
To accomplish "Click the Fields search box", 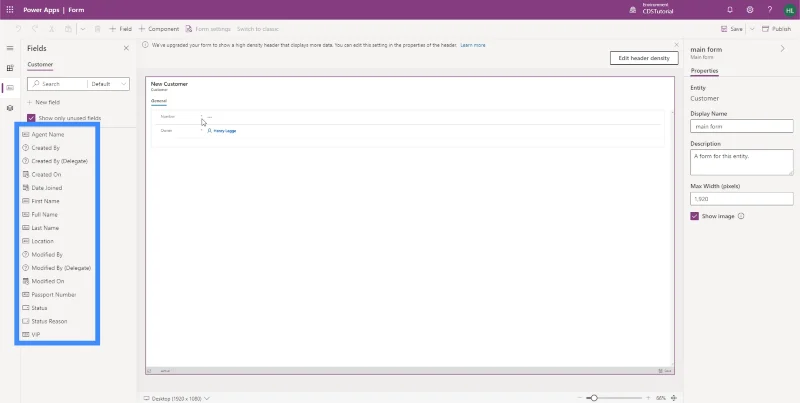I will tap(57, 84).
